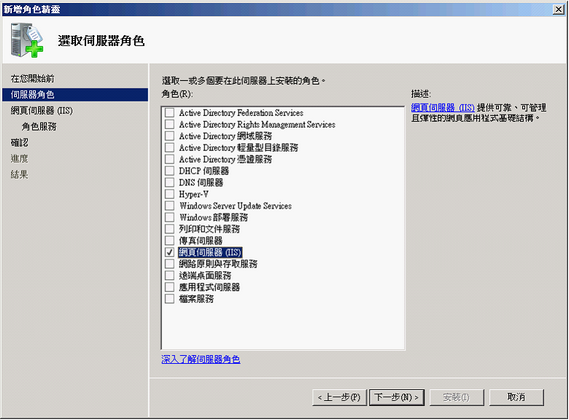Go back with 上一步(P) button
569x420 pixels.
339,397
